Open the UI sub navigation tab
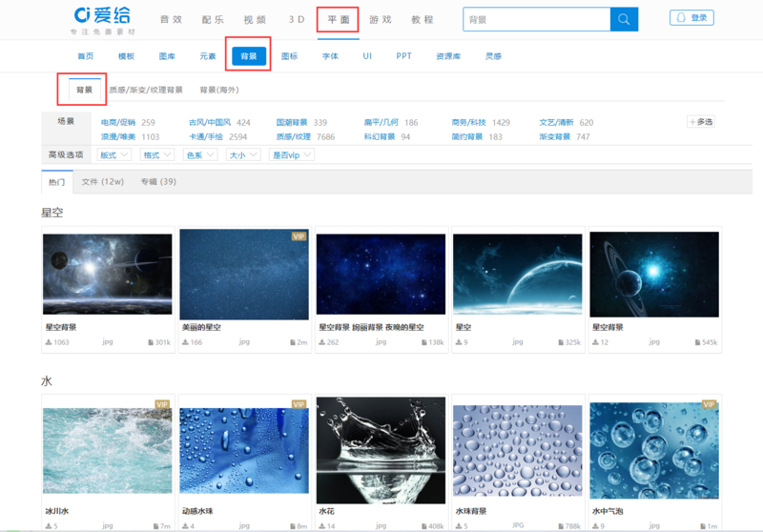The image size is (763, 532). pyautogui.click(x=367, y=56)
